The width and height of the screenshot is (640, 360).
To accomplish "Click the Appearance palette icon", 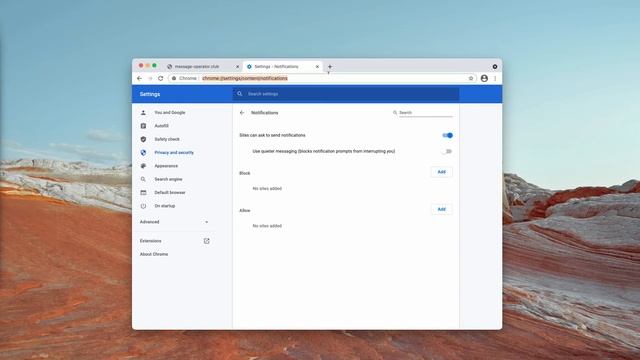I will click(x=143, y=166).
